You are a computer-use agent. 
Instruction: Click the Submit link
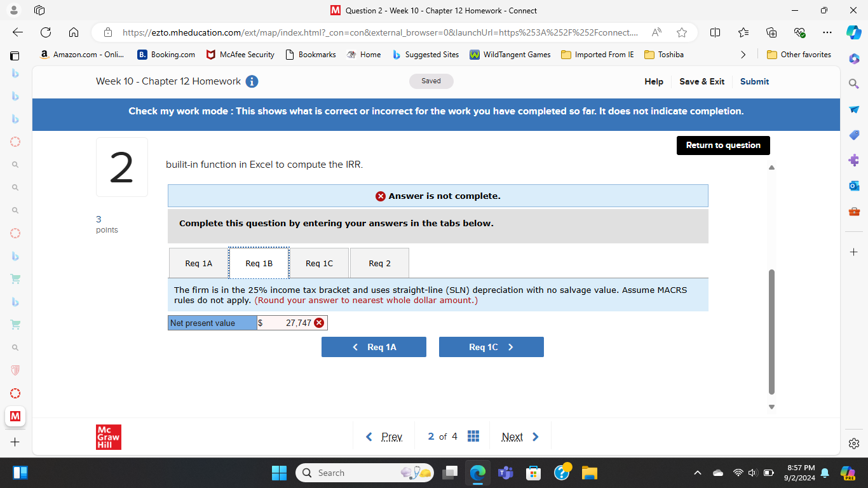pos(754,81)
